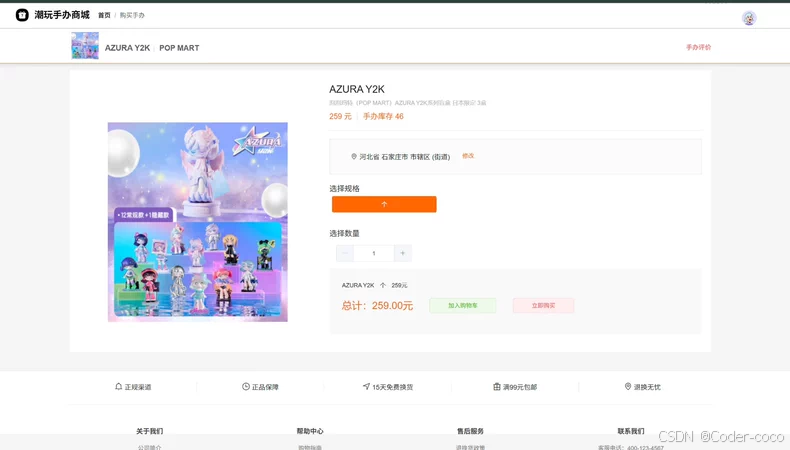Click the 潮玩手办商城 logo icon
This screenshot has width=790, height=450.
[22, 15]
